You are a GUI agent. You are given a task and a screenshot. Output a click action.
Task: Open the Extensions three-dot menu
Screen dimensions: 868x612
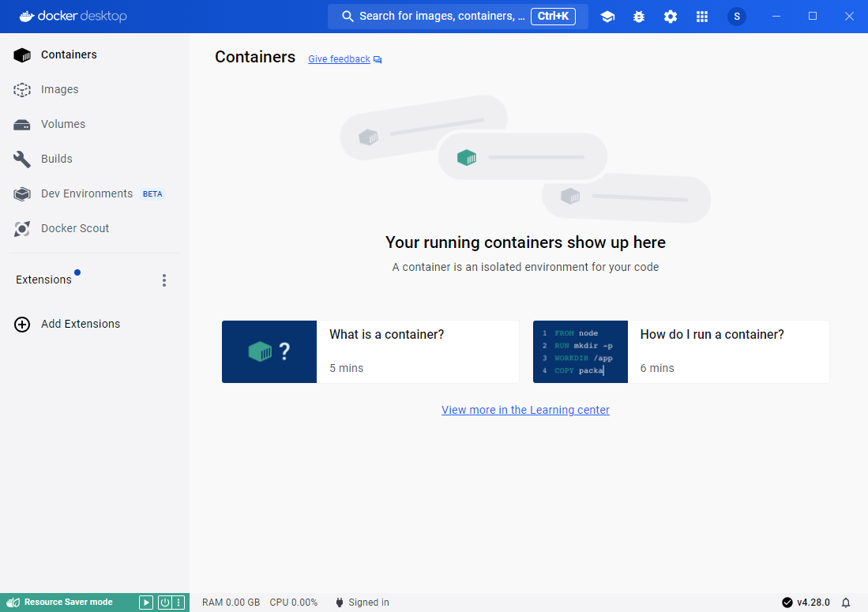click(x=163, y=280)
